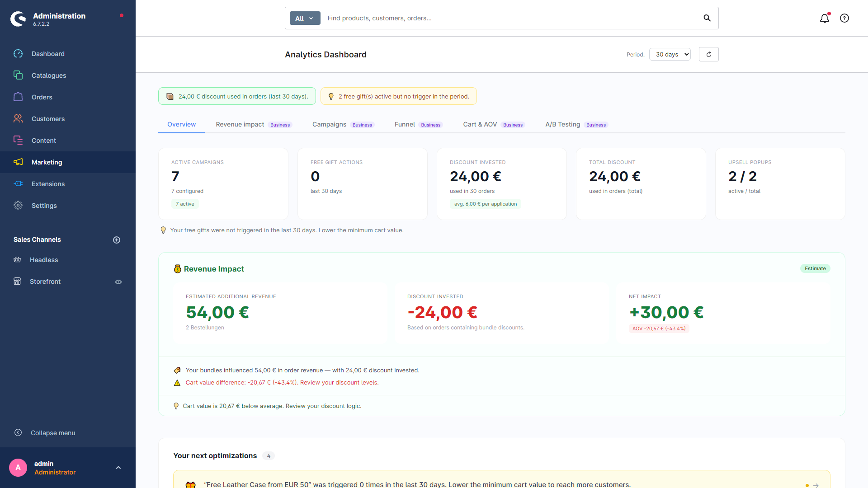Click the Upsell Popups 2 / 2 value
Viewport: 868px width, 488px height.
click(x=742, y=176)
